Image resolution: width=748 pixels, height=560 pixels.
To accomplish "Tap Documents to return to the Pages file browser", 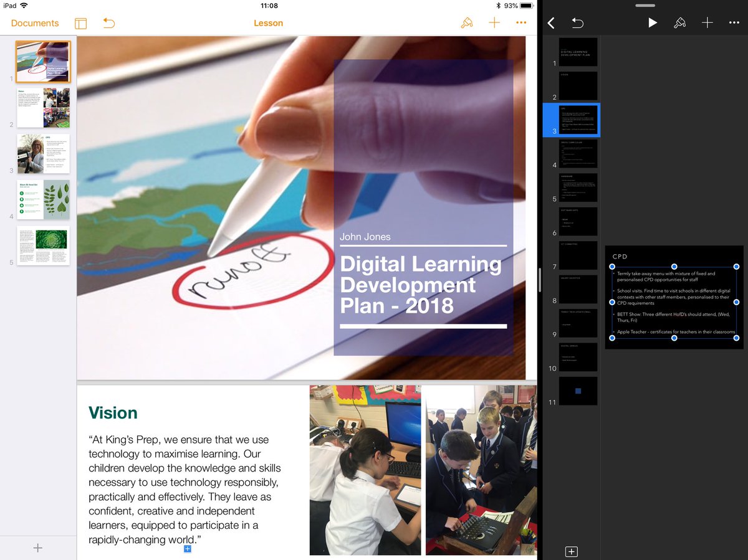I will 34,23.
